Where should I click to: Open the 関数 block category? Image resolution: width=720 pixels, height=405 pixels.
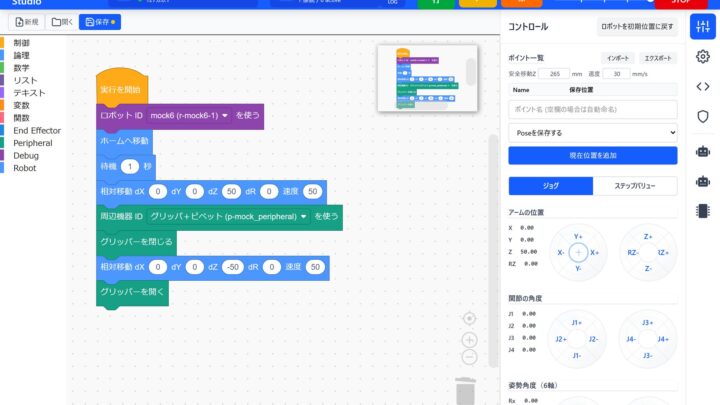pos(22,118)
